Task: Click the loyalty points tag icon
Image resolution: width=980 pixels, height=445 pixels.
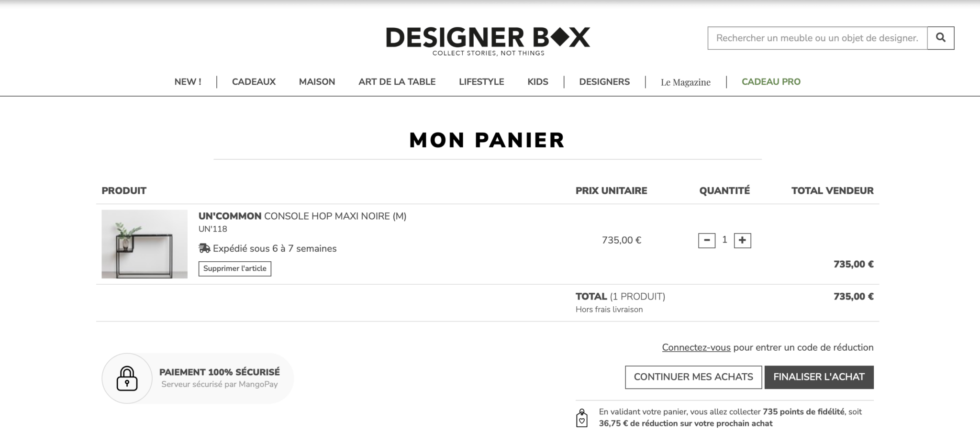Action: pos(581,418)
